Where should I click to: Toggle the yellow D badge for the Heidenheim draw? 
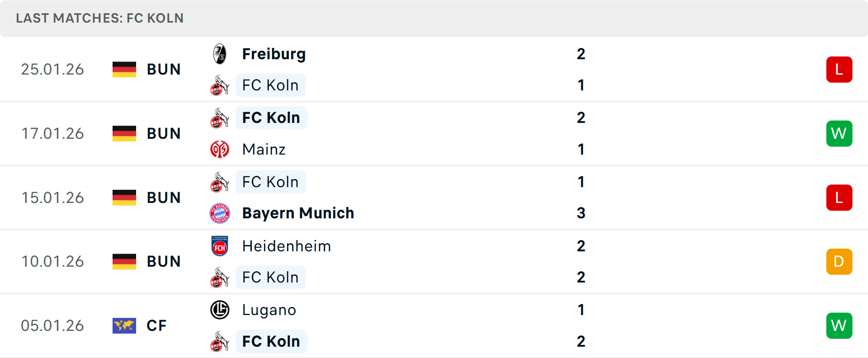[x=839, y=261]
